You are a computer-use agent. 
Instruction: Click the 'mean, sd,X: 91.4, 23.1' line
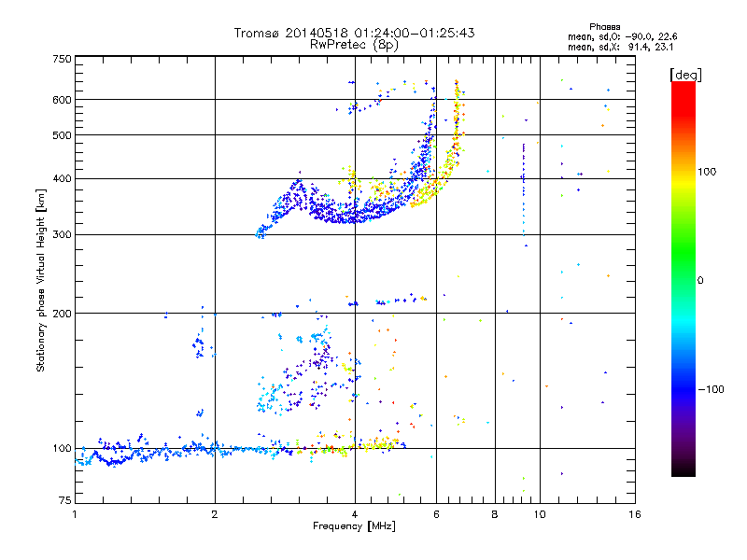pyautogui.click(x=620, y=47)
